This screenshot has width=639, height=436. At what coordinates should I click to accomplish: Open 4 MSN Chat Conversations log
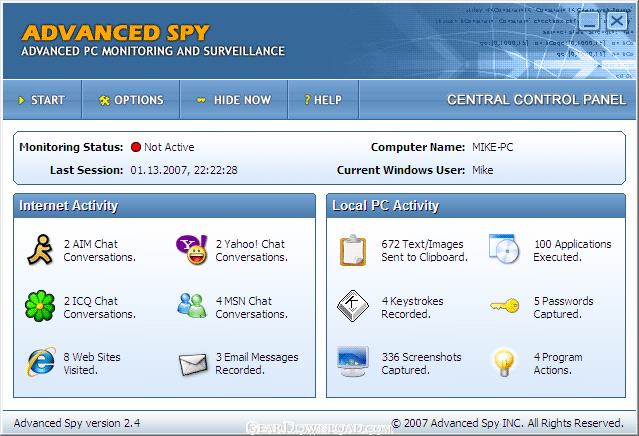(251, 308)
